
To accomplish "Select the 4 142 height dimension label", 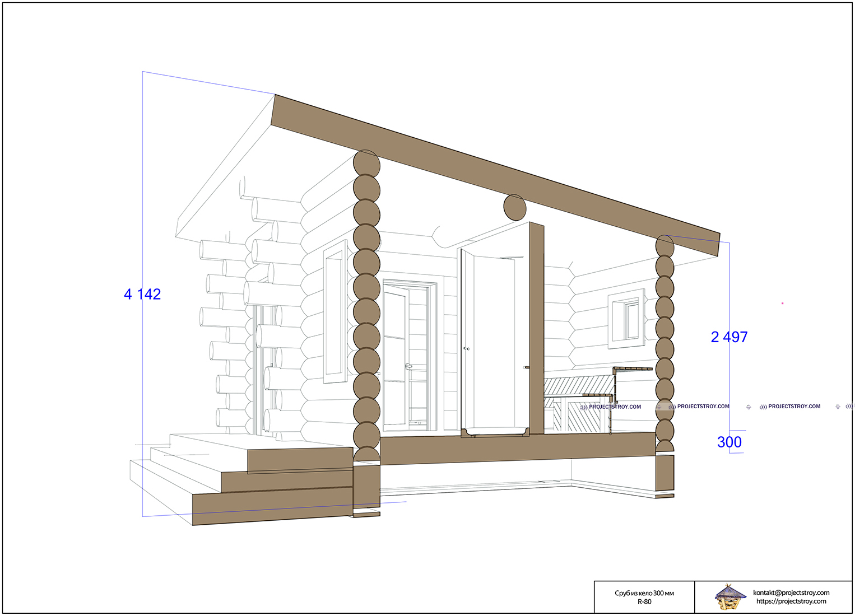I will pos(142,294).
